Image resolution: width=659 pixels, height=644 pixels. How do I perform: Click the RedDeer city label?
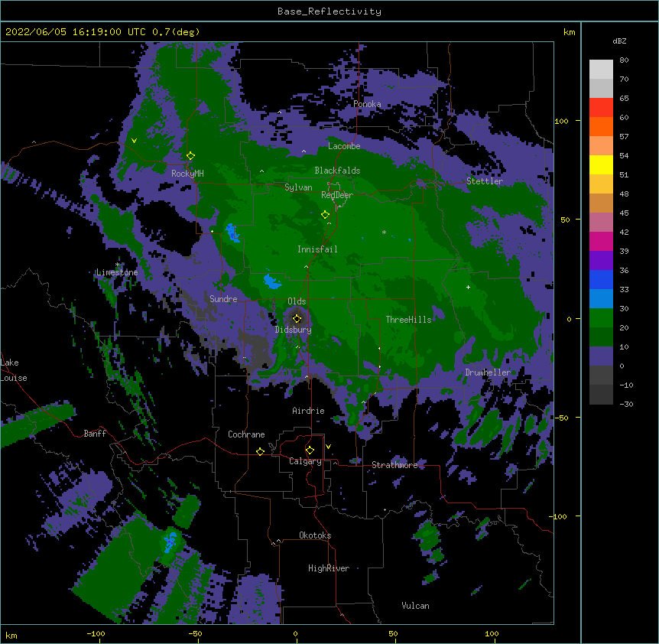(x=337, y=195)
